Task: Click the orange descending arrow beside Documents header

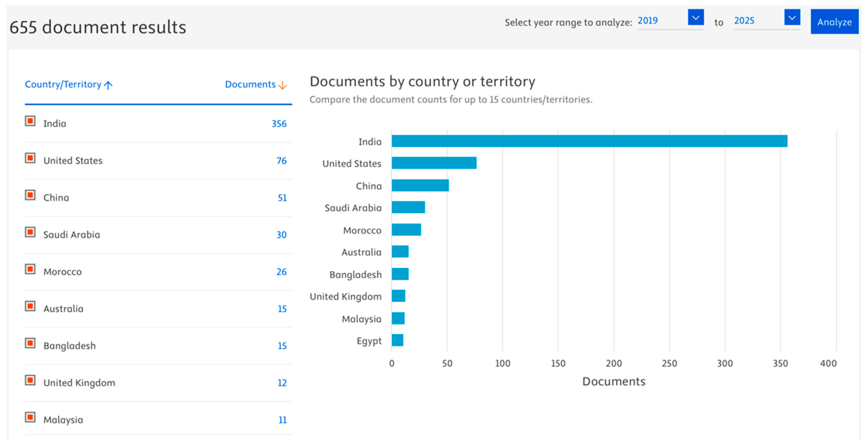Action: (x=283, y=85)
